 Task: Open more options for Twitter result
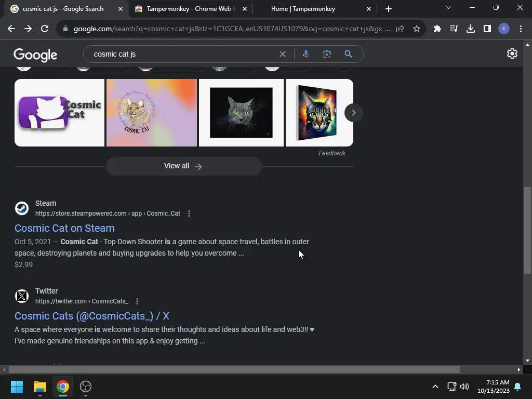tap(137, 301)
